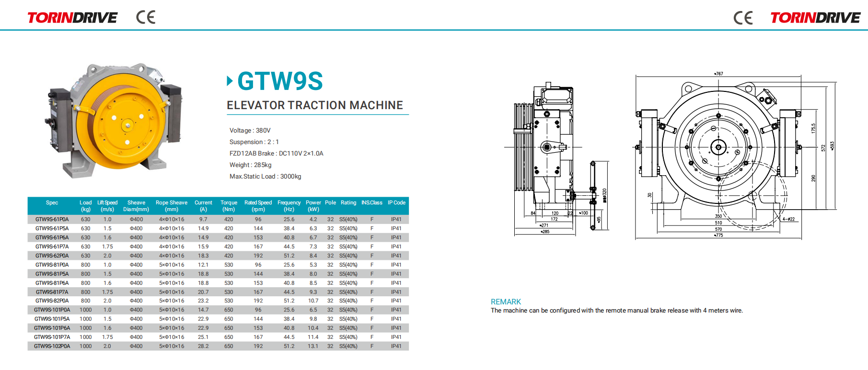Click the 271 dimension under side drawing

click(x=544, y=225)
